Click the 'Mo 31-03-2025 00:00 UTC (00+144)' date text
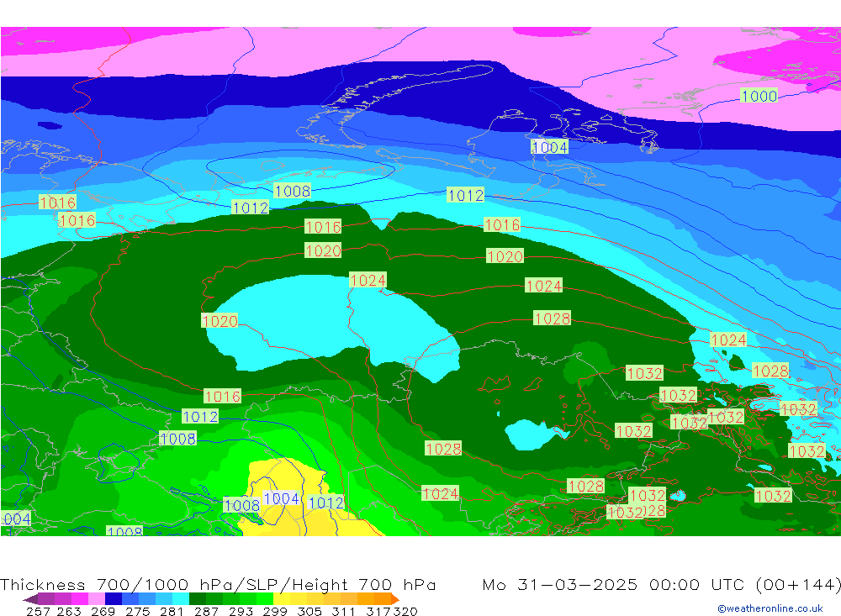 tap(661, 584)
